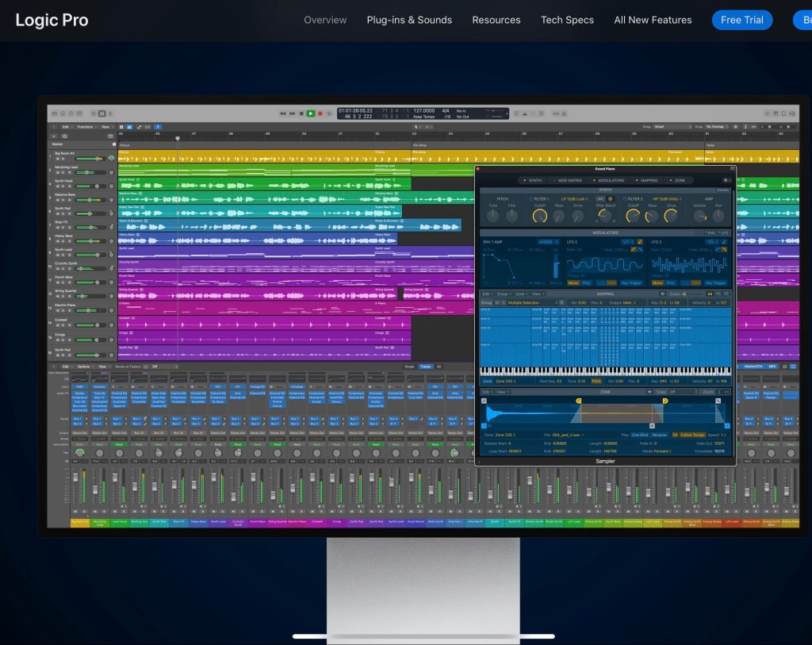The height and width of the screenshot is (645, 812).
Task: Toggle Filter 1 power button on
Action: (x=531, y=199)
